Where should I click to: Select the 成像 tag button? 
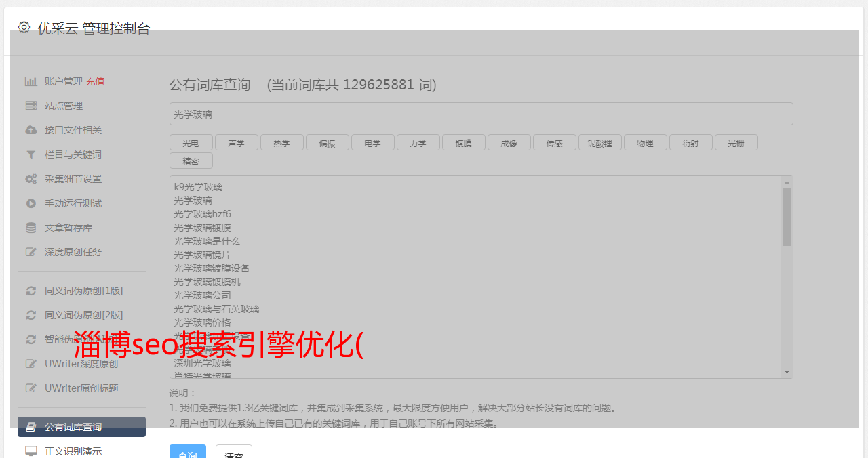click(x=509, y=142)
